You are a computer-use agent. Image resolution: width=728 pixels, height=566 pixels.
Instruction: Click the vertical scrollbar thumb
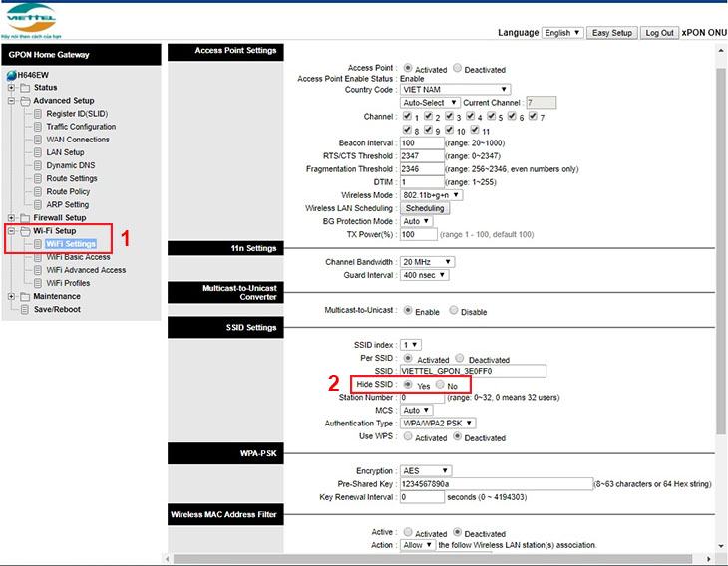pos(721,250)
